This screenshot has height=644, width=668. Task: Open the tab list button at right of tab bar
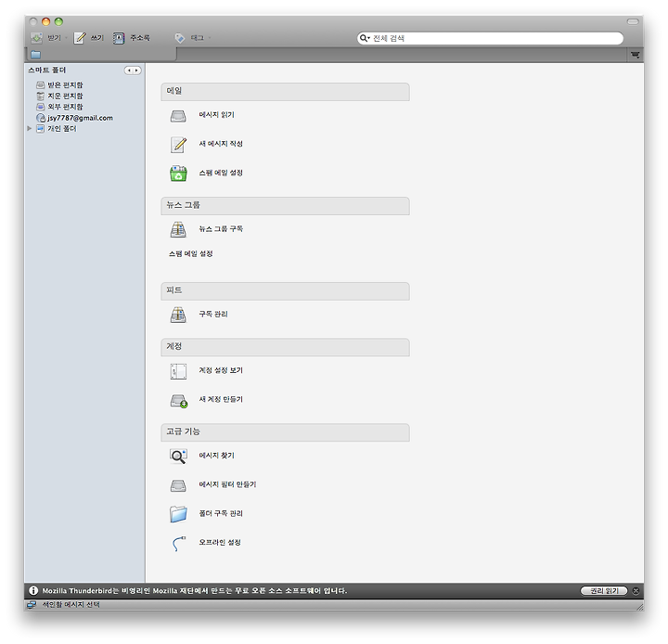(635, 55)
